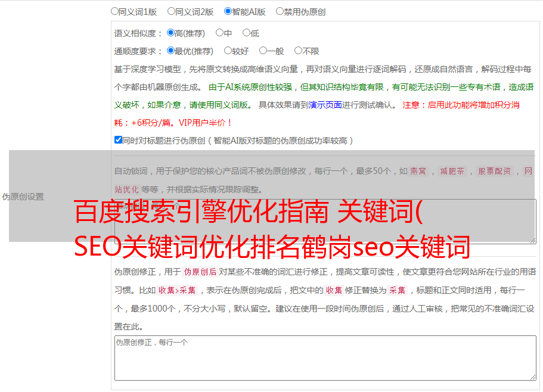
Task: Click the 伪原创后 highlighted tag
Action: (x=200, y=272)
